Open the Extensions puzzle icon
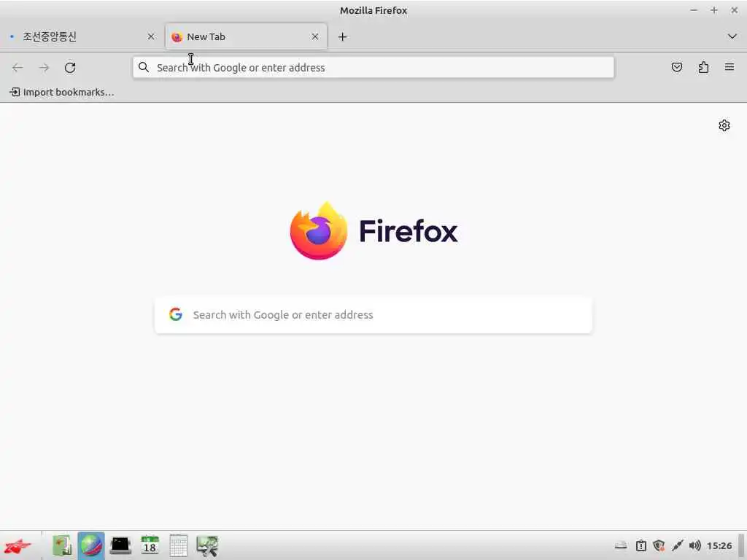747x560 pixels. tap(704, 68)
